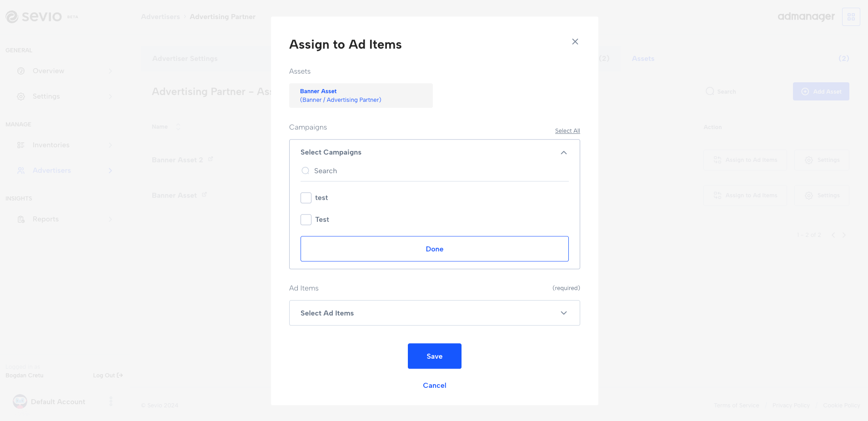
Task: Check the lowercase 'test' campaign checkbox
Action: click(x=306, y=198)
